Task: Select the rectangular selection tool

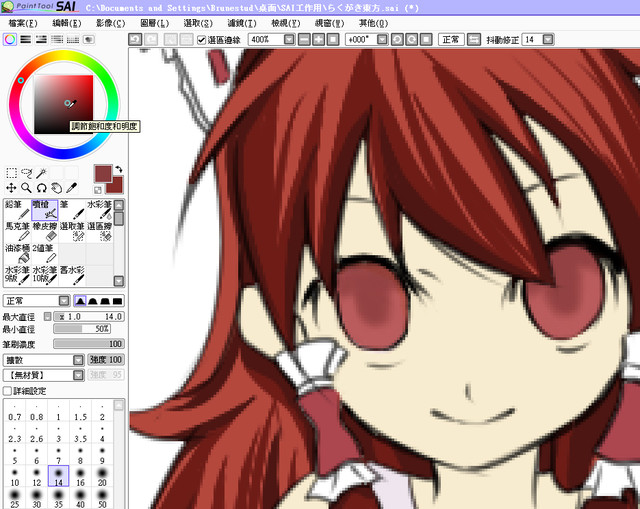Action: [12, 172]
